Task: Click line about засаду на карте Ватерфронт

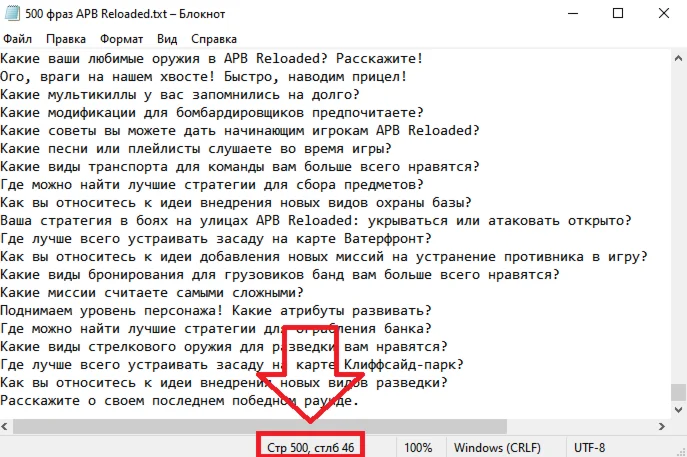Action: [216, 238]
